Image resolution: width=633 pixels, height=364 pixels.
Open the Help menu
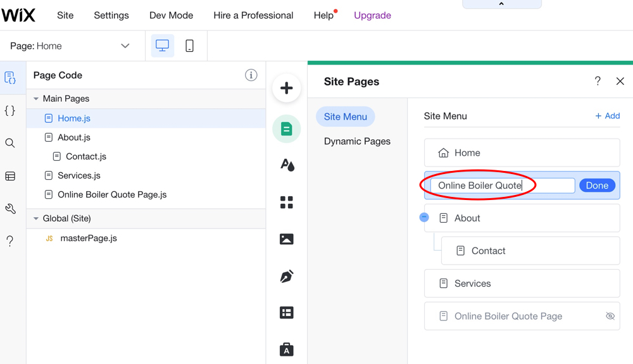coord(323,15)
